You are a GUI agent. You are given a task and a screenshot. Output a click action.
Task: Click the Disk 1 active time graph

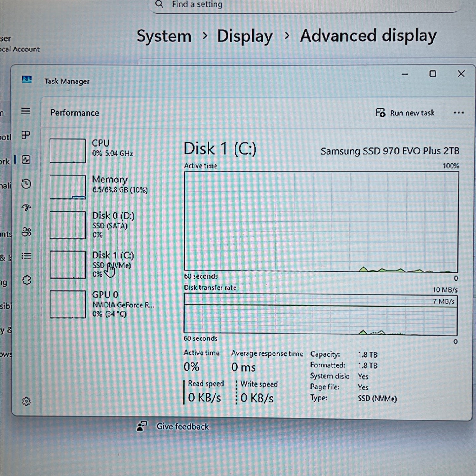tap(321, 222)
